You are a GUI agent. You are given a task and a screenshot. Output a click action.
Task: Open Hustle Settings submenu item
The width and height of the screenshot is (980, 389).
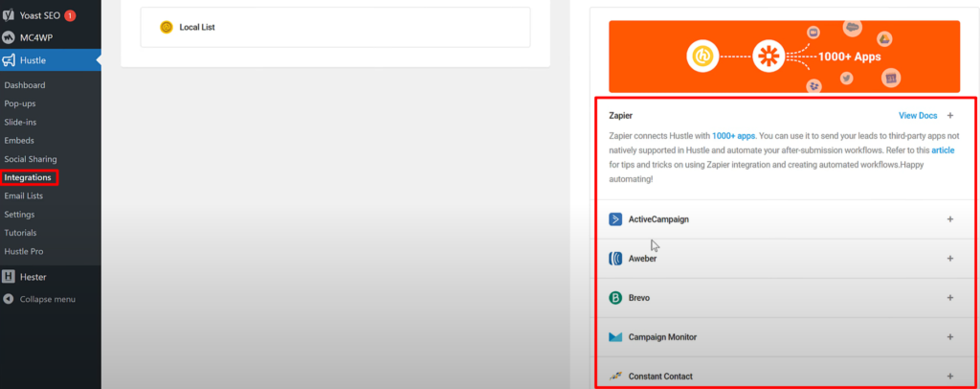(19, 215)
